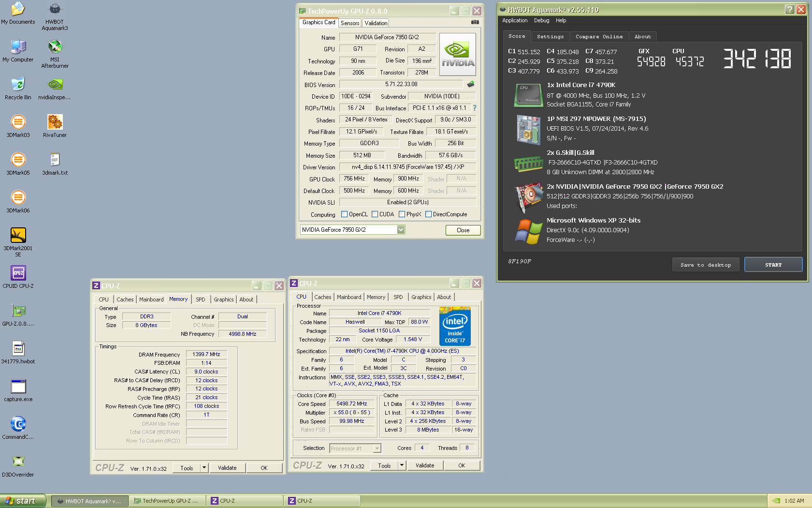Click Intel Core i7 logo in CPU-Z
This screenshot has height=508, width=812.
click(x=455, y=327)
